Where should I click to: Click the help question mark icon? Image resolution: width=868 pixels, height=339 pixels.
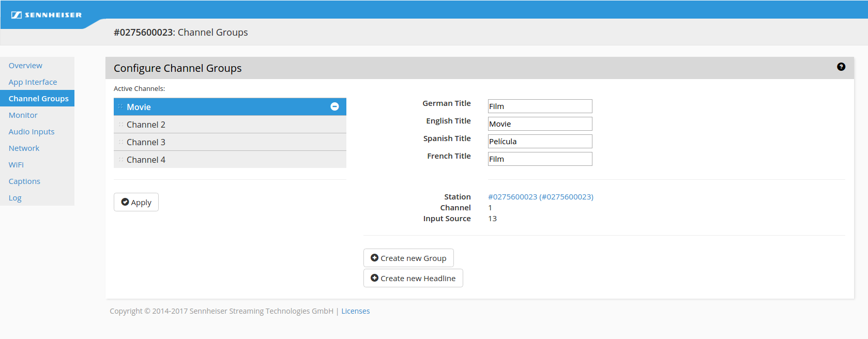[841, 67]
